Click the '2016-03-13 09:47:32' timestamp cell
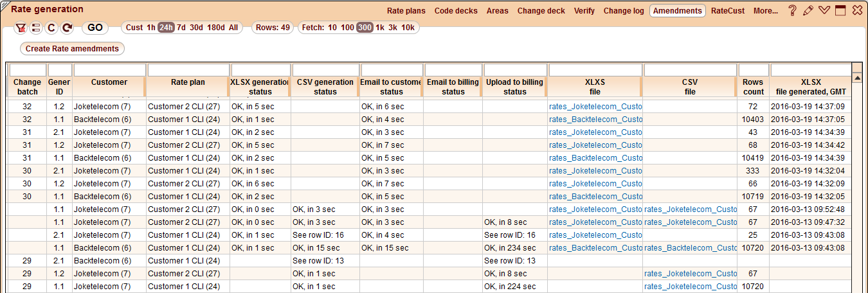This screenshot has height=293, width=868. click(811, 222)
